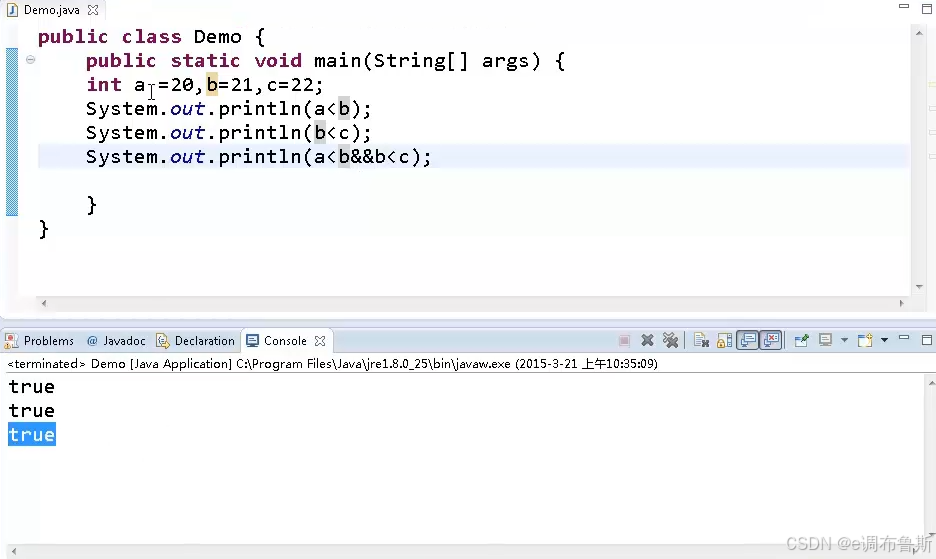
Task: Pin the console view
Action: coord(802,340)
